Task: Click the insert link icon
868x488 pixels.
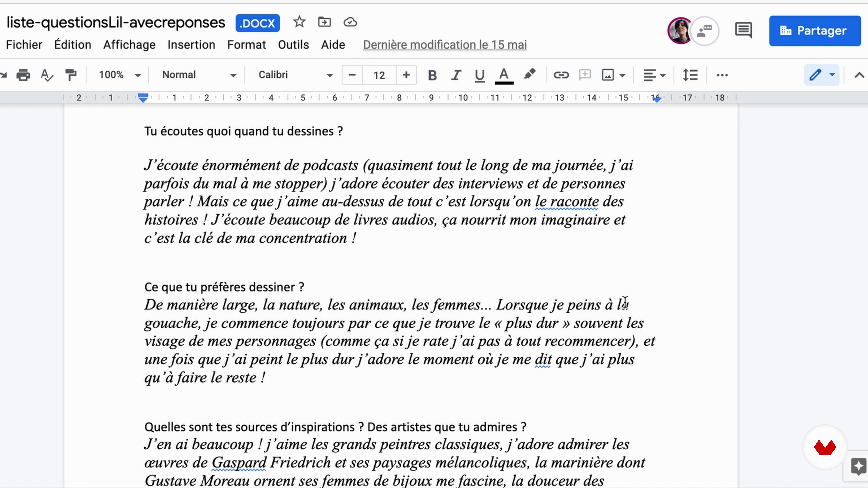Action: (561, 75)
